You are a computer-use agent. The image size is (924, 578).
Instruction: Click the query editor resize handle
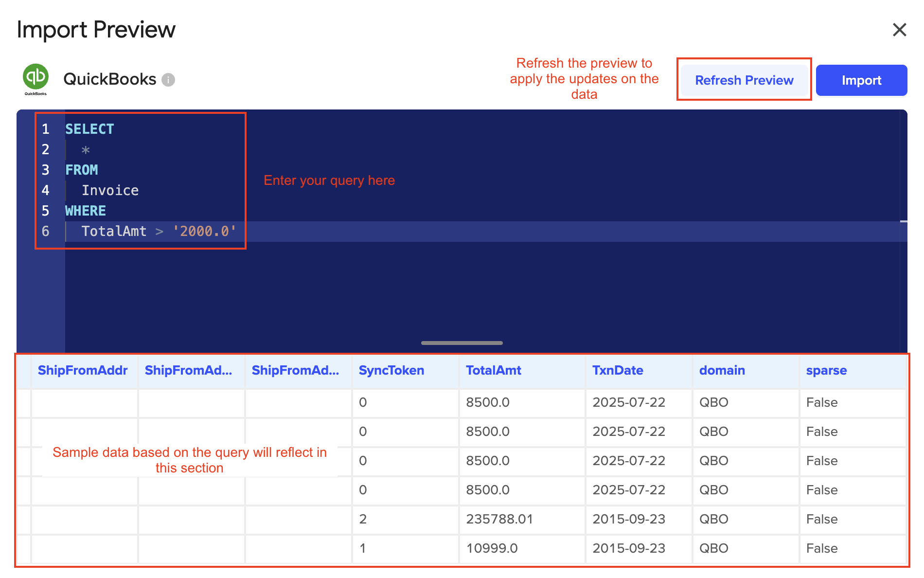coord(462,343)
